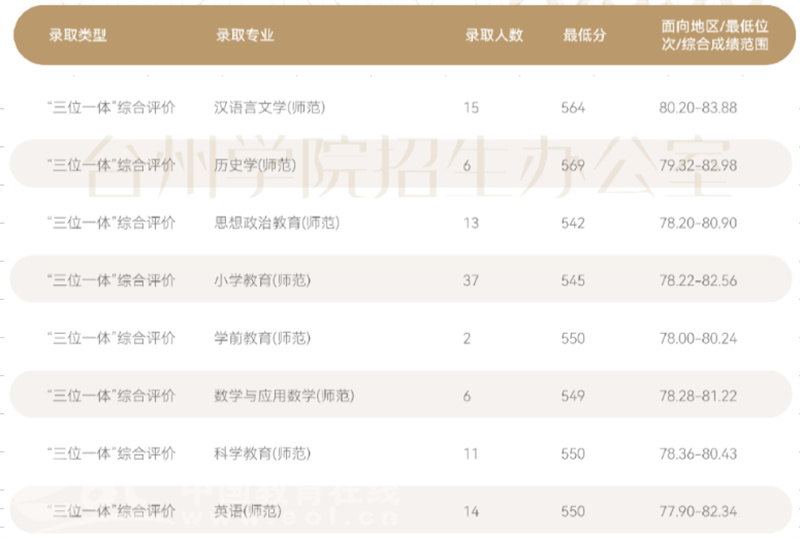The height and width of the screenshot is (539, 800).
Task: Click the score range 78.22-82.56
Action: 698,280
